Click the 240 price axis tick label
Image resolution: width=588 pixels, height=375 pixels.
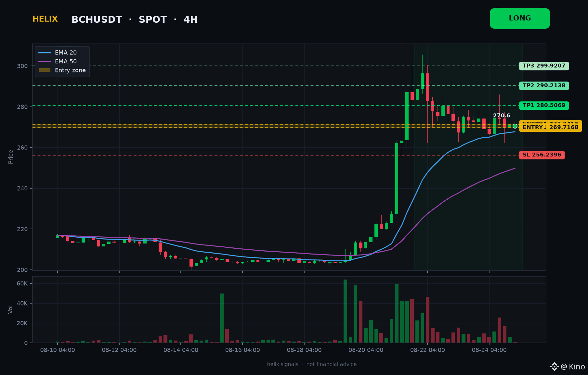(22, 188)
